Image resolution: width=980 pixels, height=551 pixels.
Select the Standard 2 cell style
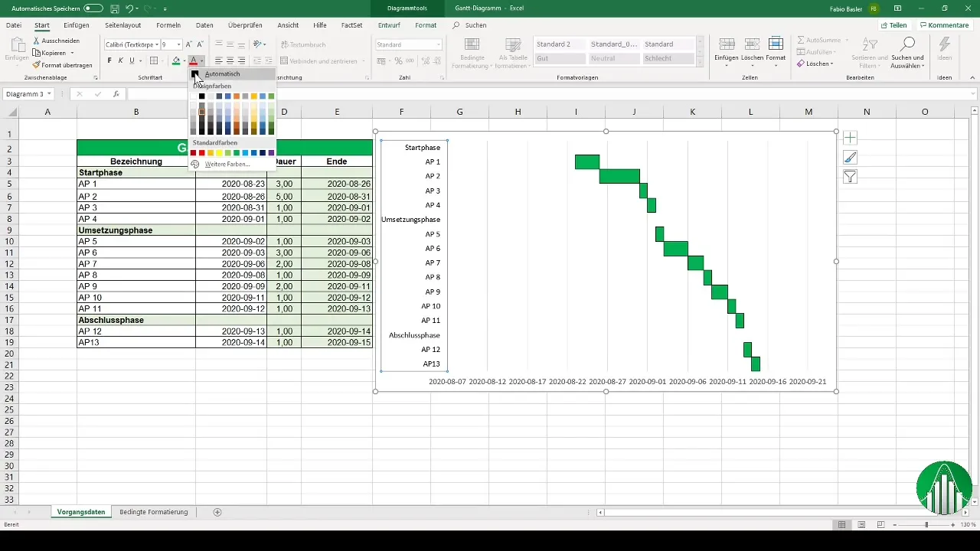(x=560, y=44)
